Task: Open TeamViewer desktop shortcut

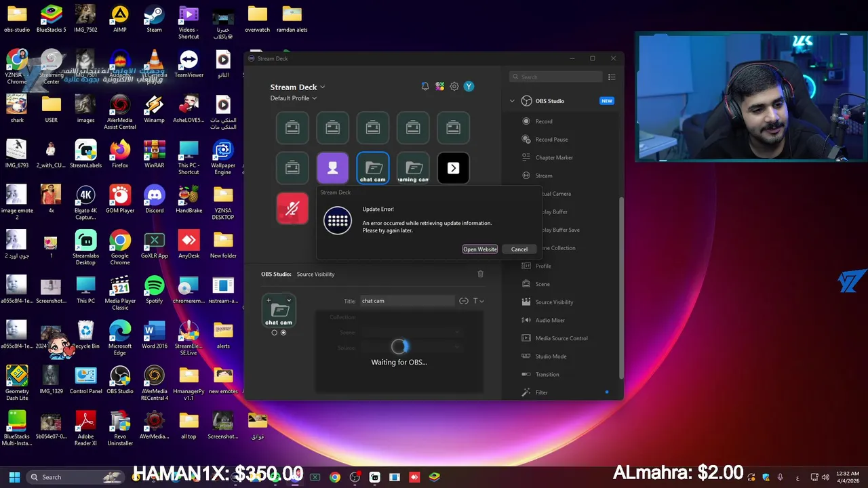Action: (189, 64)
